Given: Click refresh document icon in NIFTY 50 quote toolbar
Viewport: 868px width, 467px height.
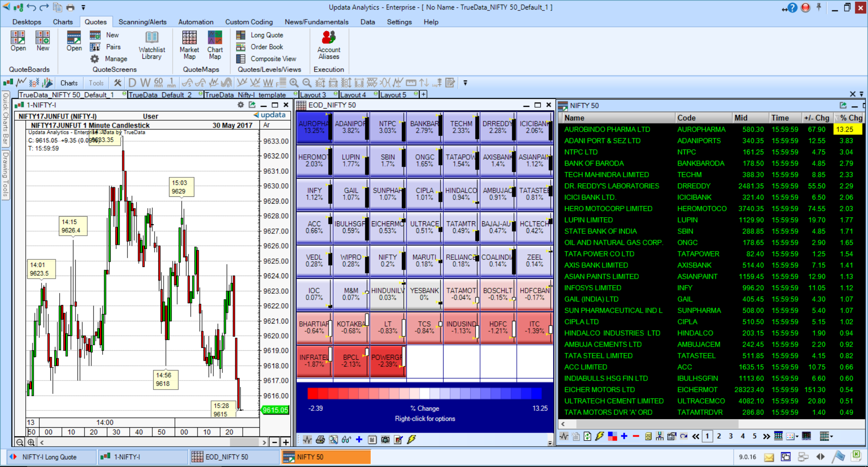Looking at the screenshot, I should coord(587,436).
